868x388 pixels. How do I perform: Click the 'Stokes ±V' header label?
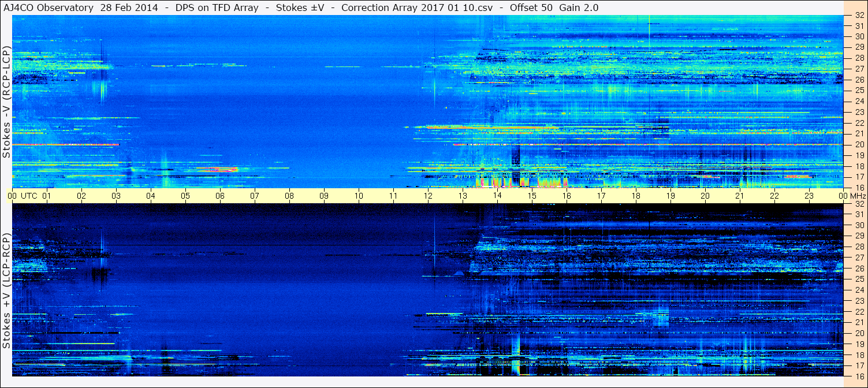[300, 8]
